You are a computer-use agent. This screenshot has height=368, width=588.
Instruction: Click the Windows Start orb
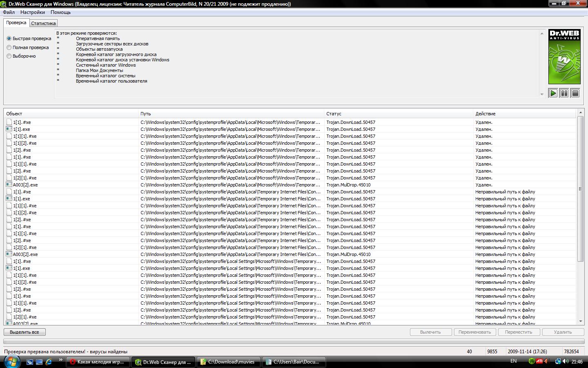point(11,361)
